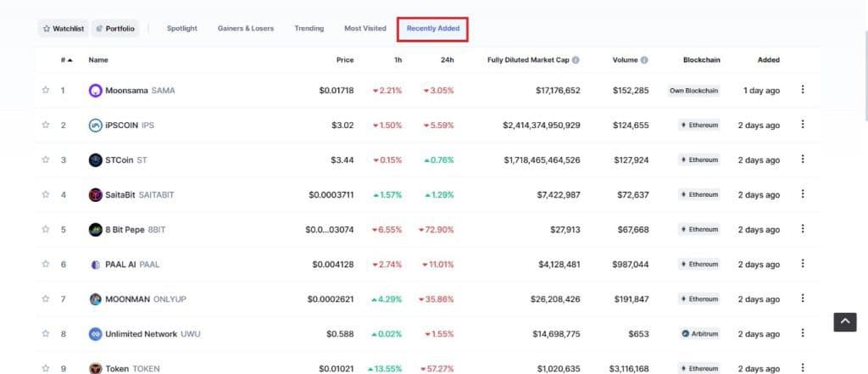Screen dimensions: 868x374
Task: Click the Arbitrum tag for Unlimited Network
Action: [699, 334]
